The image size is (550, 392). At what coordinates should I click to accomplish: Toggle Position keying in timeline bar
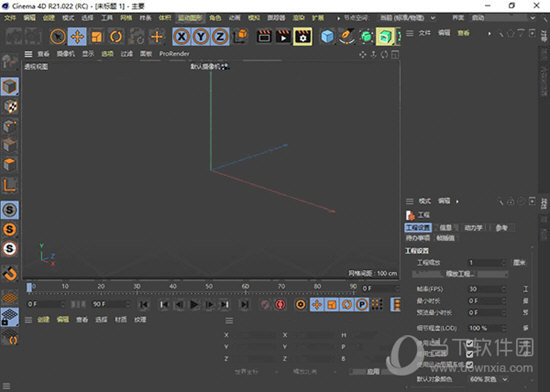pos(317,304)
